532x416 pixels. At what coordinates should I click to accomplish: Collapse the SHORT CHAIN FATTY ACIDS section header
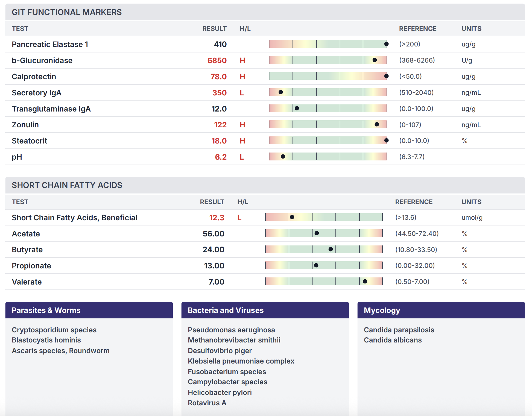[67, 185]
